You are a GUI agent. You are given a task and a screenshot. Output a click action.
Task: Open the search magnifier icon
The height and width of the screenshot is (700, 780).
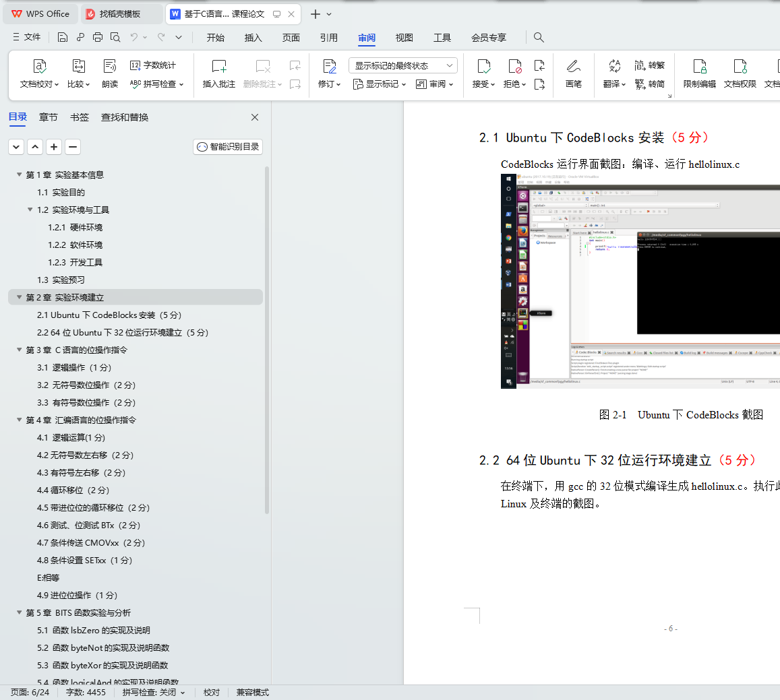click(539, 37)
